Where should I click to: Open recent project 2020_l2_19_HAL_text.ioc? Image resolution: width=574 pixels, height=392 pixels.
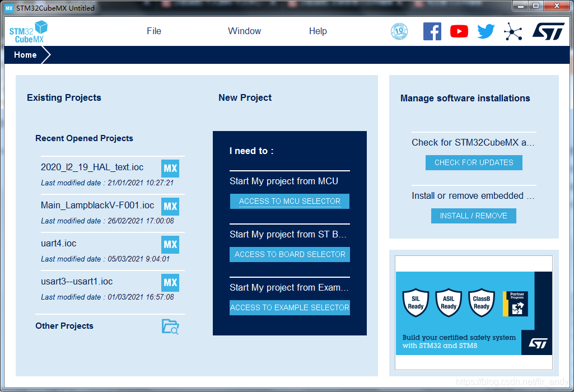coord(92,167)
